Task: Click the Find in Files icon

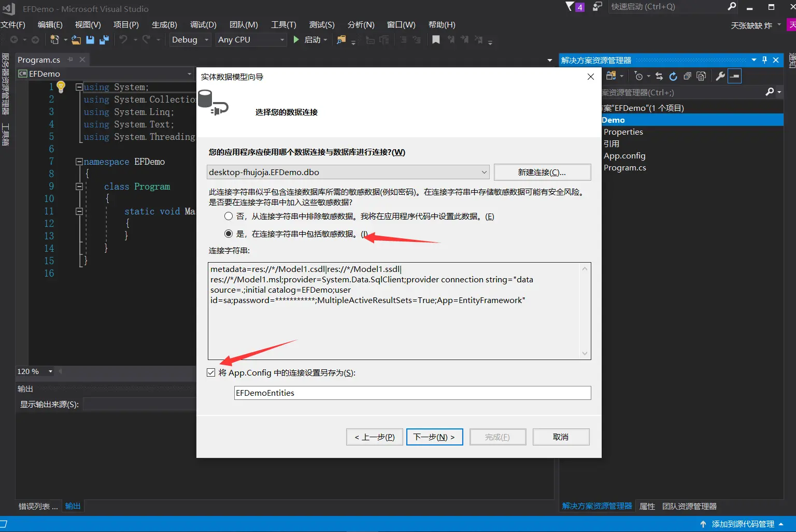Action: (341, 39)
